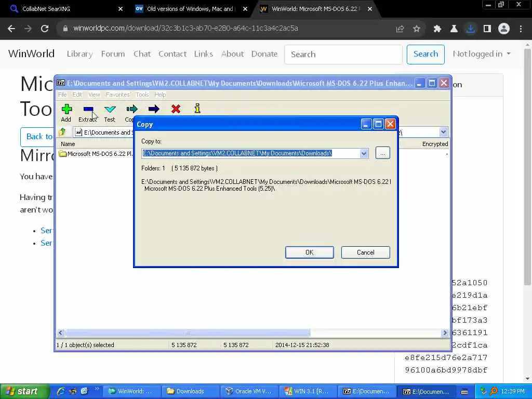The width and height of the screenshot is (532, 399).
Task: Click the browser back arrow
Action: tap(11, 29)
